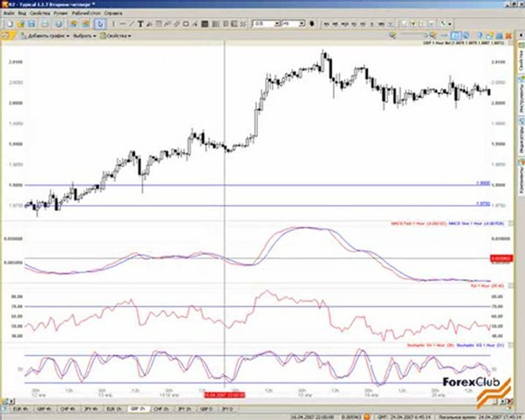Collapse the Stochastic indicator panel box
Viewport: 525px width, 420px height.
point(510,345)
